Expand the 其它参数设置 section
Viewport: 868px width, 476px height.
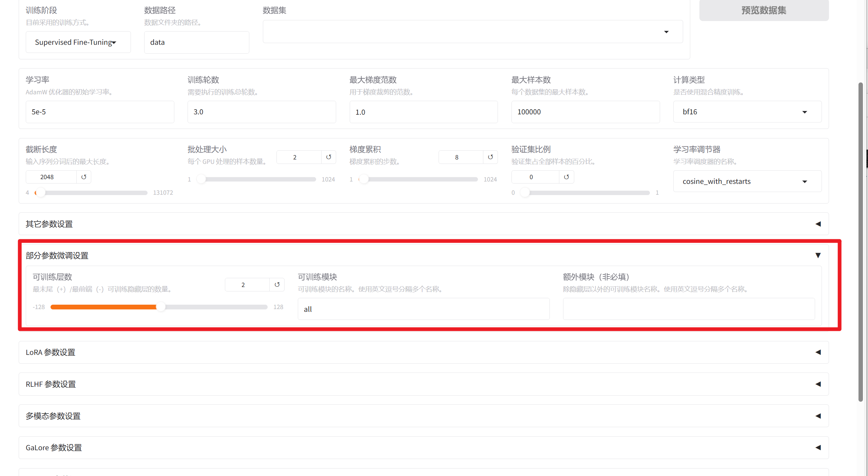click(x=818, y=224)
